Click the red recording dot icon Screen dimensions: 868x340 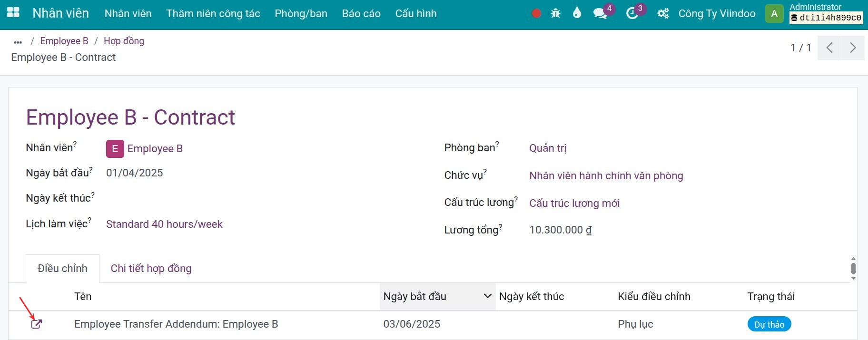tap(536, 13)
